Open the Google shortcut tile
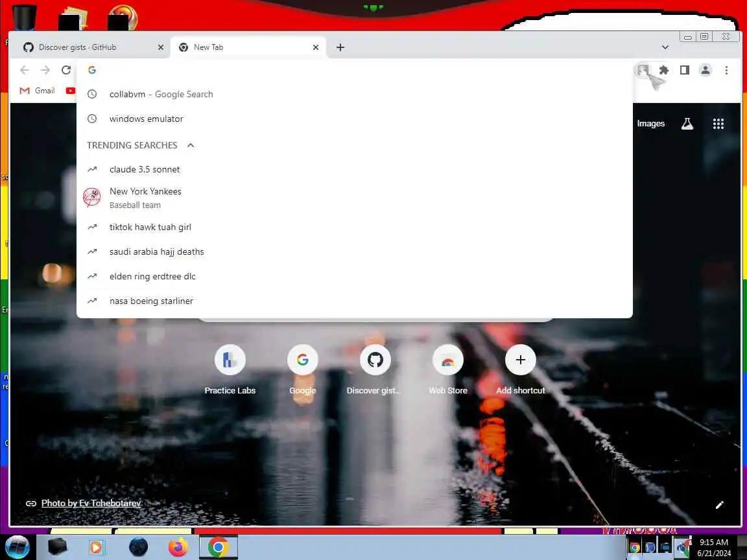747x560 pixels. 303,370
